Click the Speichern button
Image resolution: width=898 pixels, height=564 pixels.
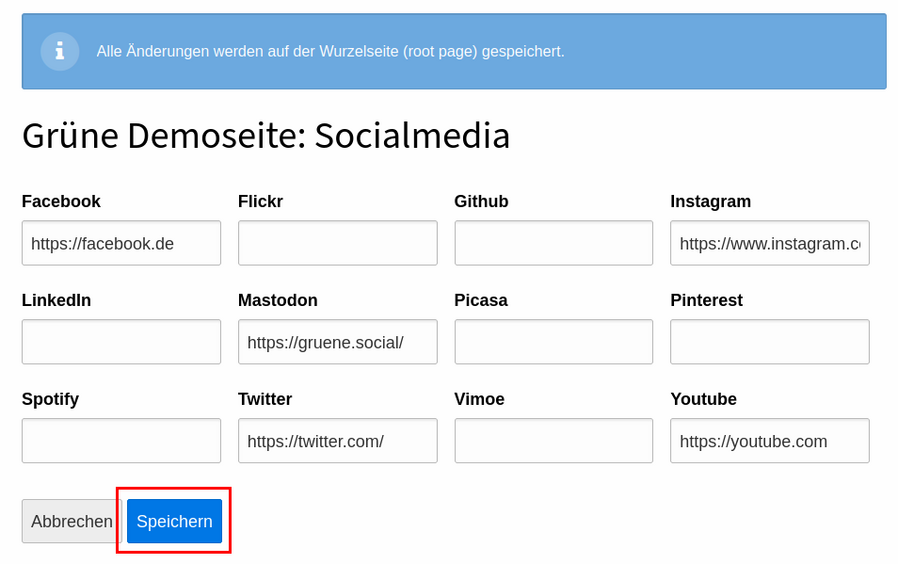click(x=174, y=521)
